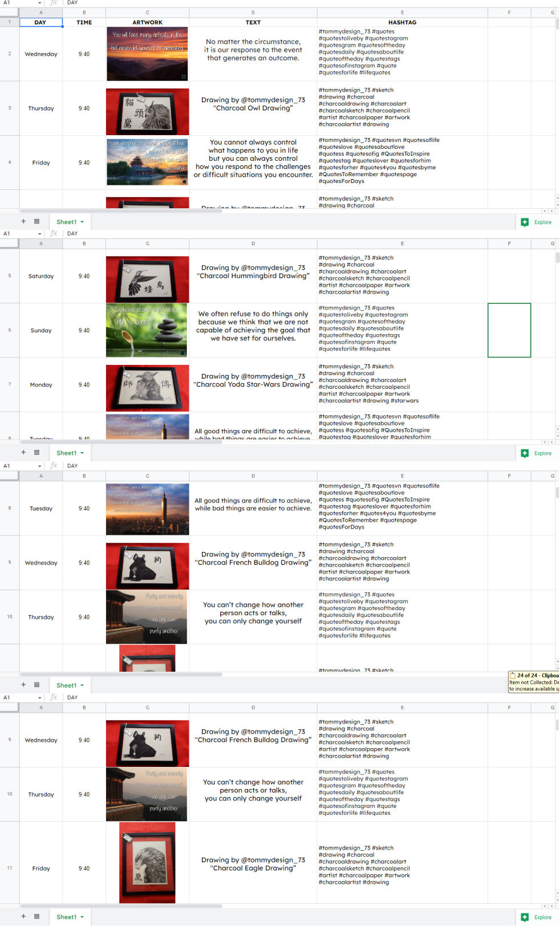
Task: Switch to Sheet1 tab below the Eagle Drawing row
Action: [66, 917]
